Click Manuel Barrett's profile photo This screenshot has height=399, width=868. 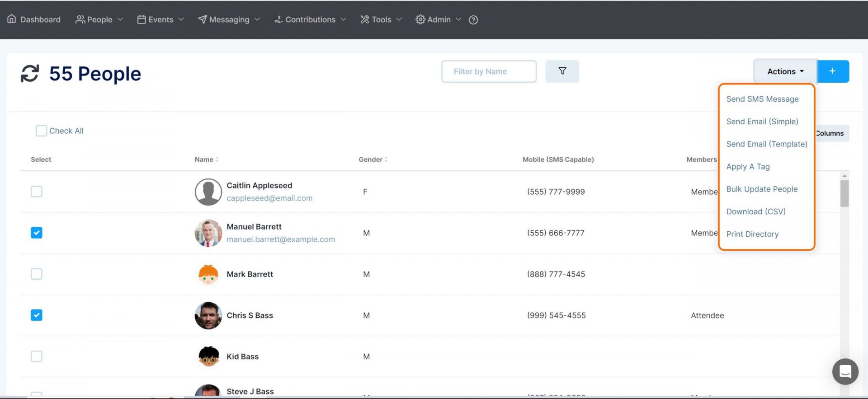(208, 233)
